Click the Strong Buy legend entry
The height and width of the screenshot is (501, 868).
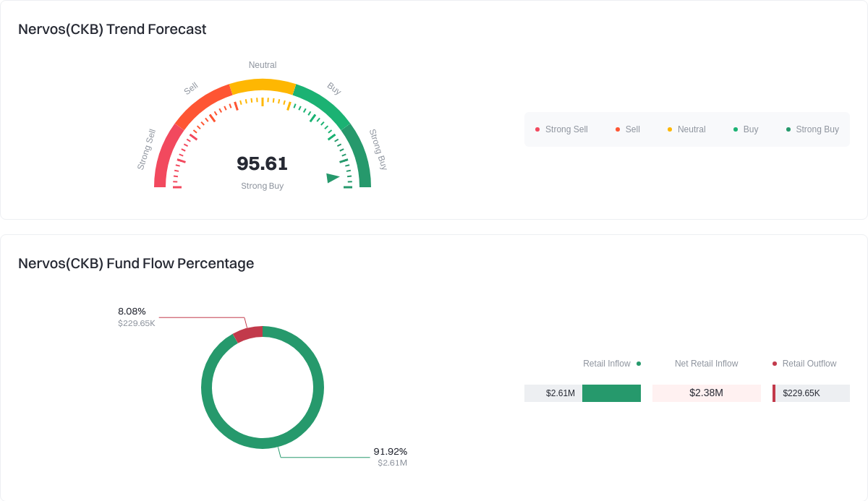click(812, 129)
